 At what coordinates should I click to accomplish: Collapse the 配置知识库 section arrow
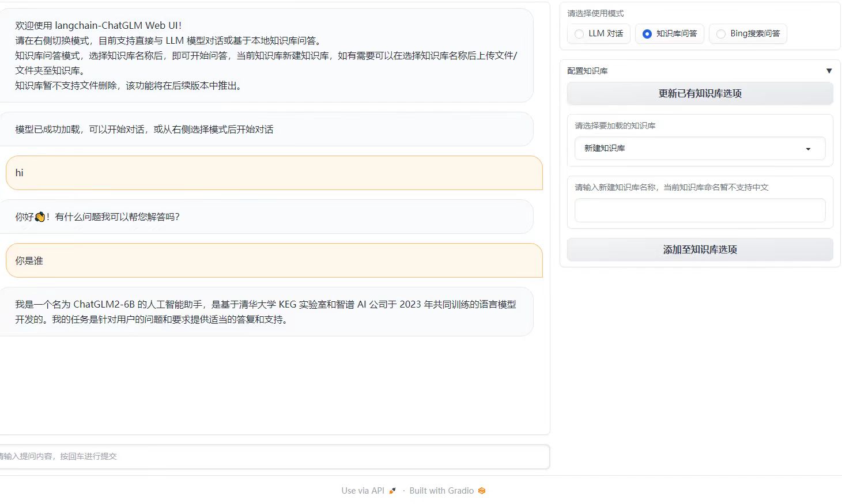[x=829, y=71]
